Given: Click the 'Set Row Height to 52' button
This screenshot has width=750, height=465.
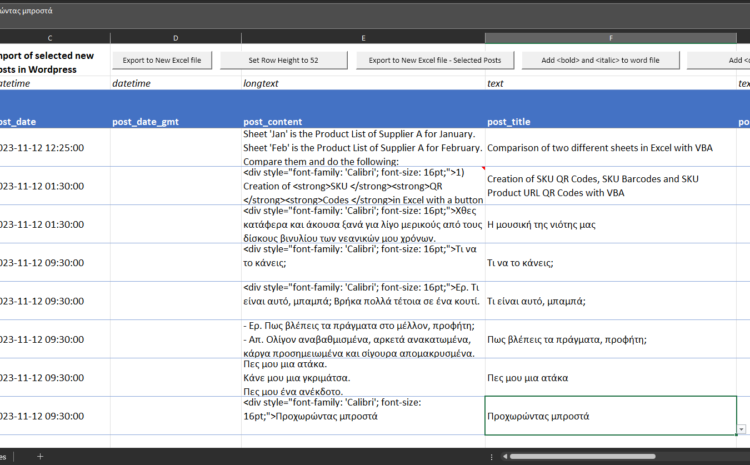Looking at the screenshot, I should (x=283, y=60).
